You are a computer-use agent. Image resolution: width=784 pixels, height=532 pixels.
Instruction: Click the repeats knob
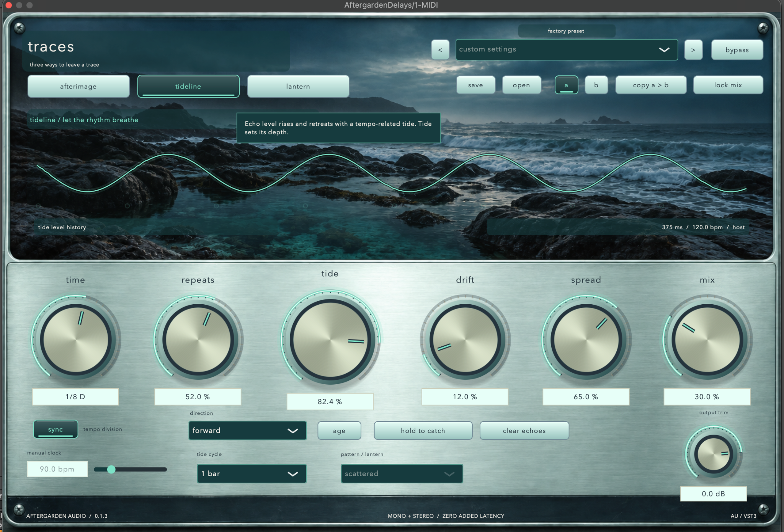pos(198,339)
